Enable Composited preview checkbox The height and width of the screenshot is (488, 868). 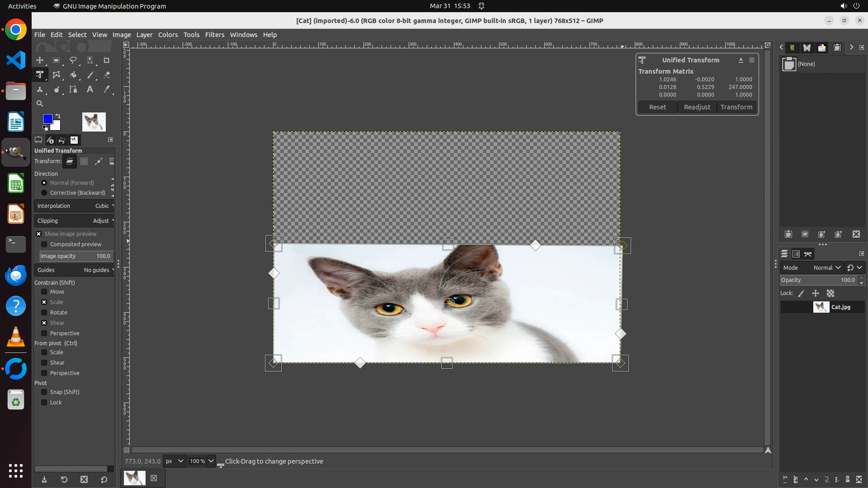tap(44, 244)
